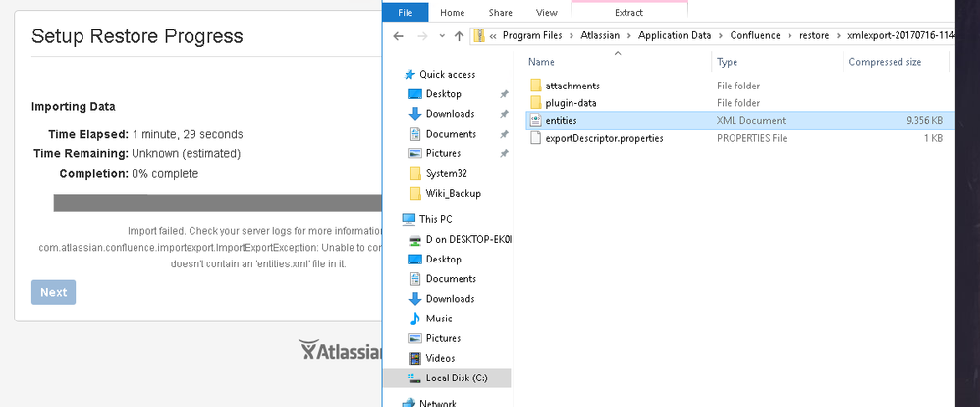Open pinned Downloads under Quick access

pyautogui.click(x=450, y=114)
